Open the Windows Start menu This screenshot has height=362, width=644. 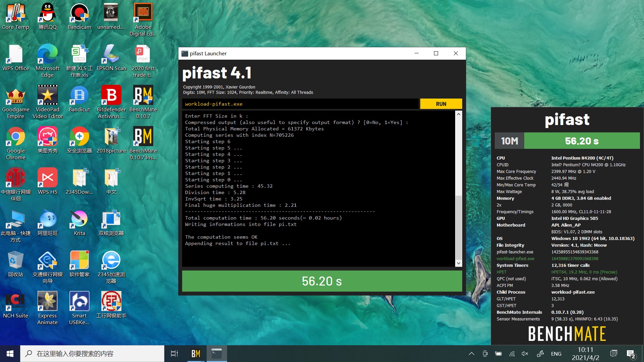(x=10, y=354)
